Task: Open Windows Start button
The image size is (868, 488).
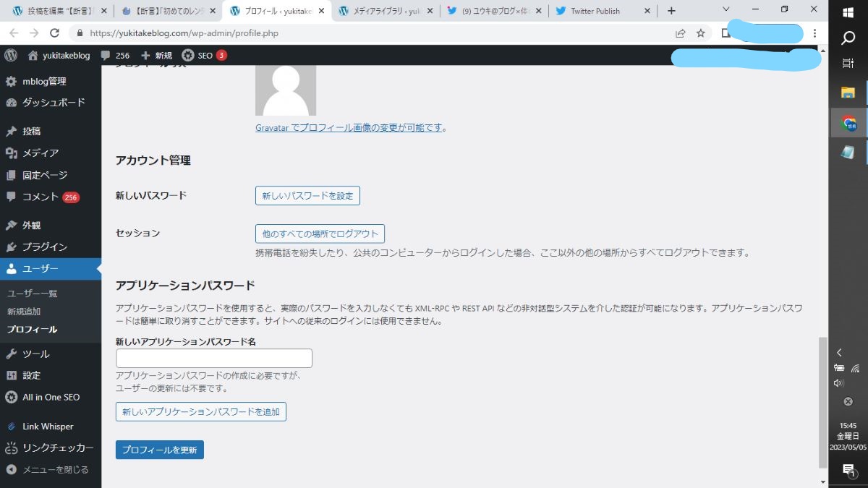Action: tap(848, 12)
